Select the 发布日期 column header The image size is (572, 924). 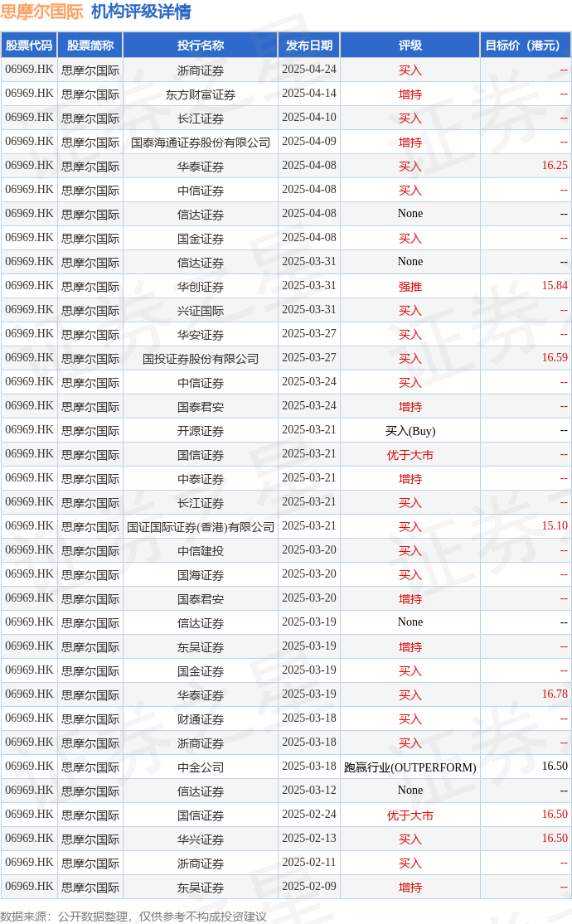click(309, 46)
